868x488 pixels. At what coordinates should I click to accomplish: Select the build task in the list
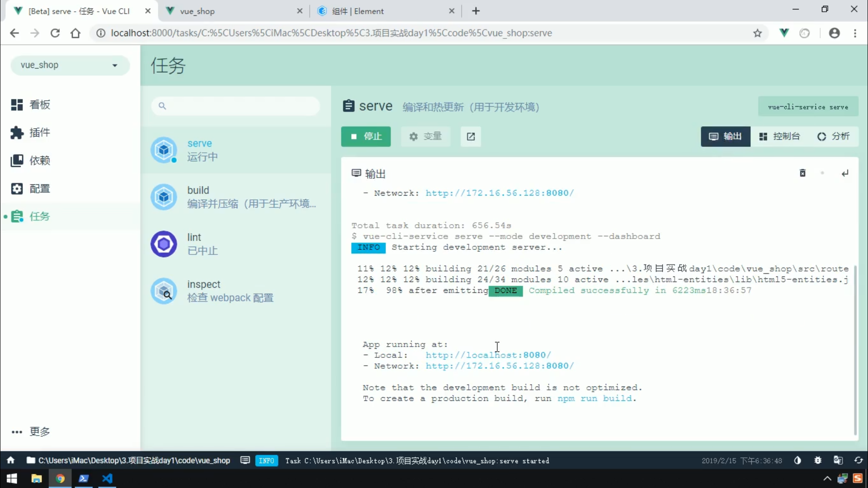coord(236,197)
